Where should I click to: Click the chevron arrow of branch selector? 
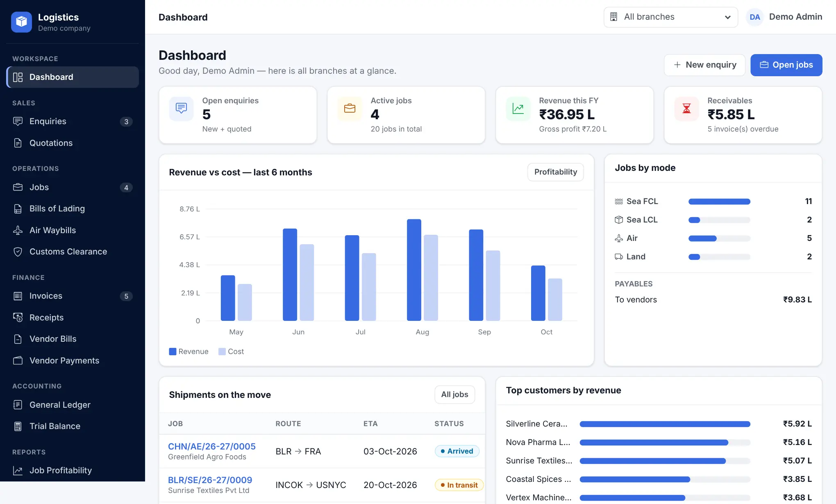[x=727, y=17]
